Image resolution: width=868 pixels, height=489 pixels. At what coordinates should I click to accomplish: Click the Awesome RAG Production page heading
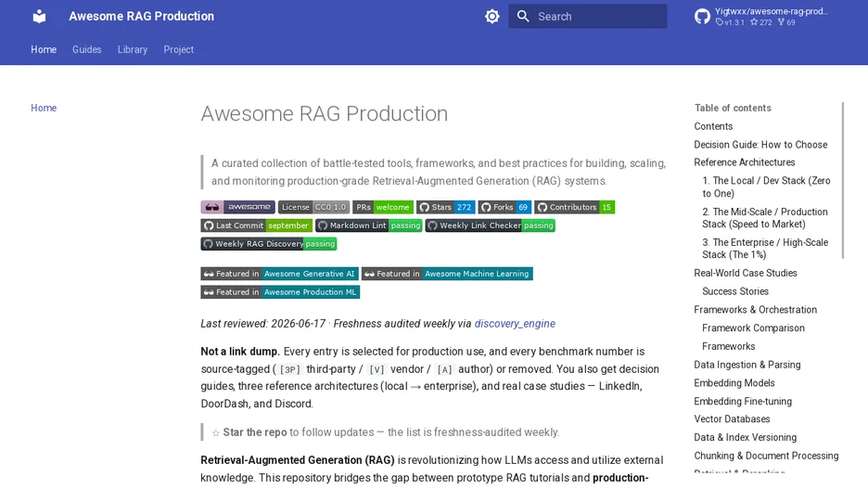coord(325,113)
